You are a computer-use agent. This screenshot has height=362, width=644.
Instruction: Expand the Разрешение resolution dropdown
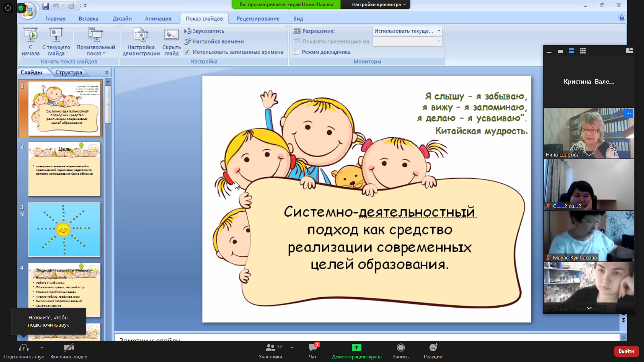pos(439,31)
